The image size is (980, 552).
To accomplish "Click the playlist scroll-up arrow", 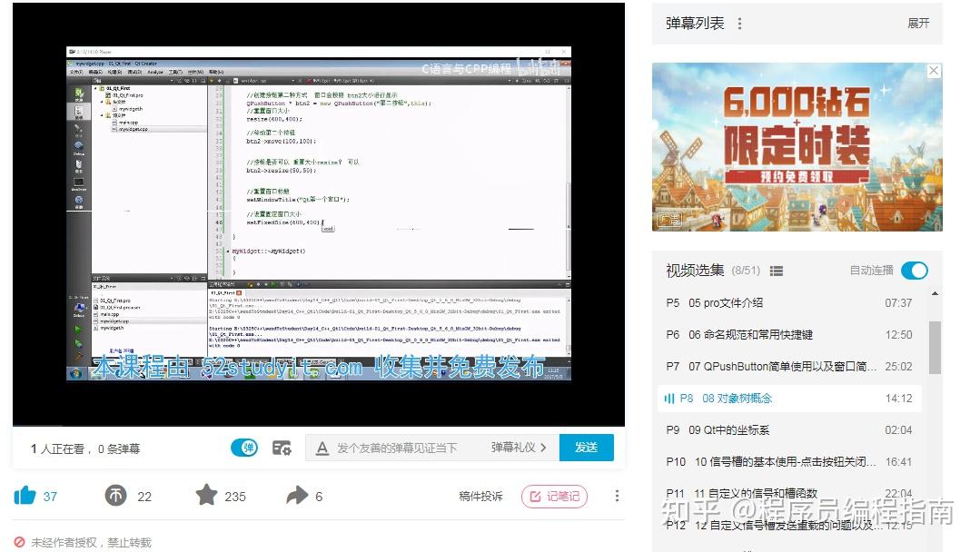I will coord(935,292).
